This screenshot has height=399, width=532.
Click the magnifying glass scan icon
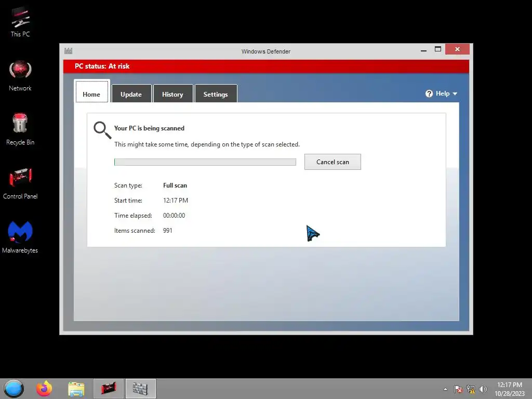coord(102,130)
